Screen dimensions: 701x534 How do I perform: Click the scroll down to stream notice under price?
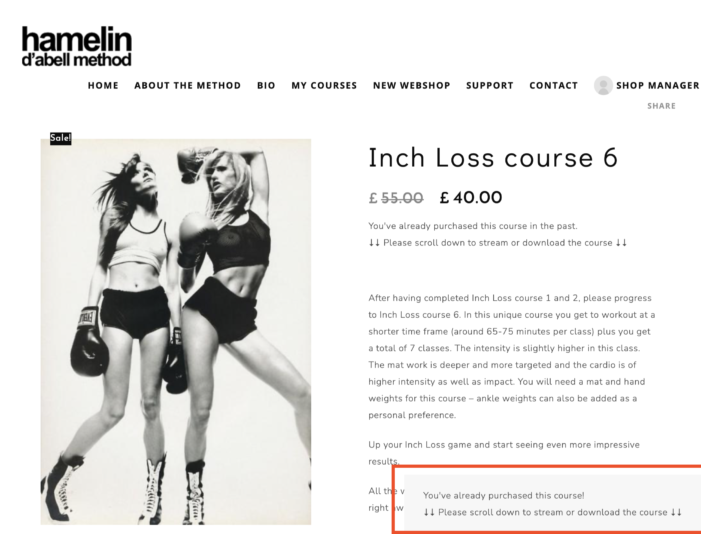[498, 243]
